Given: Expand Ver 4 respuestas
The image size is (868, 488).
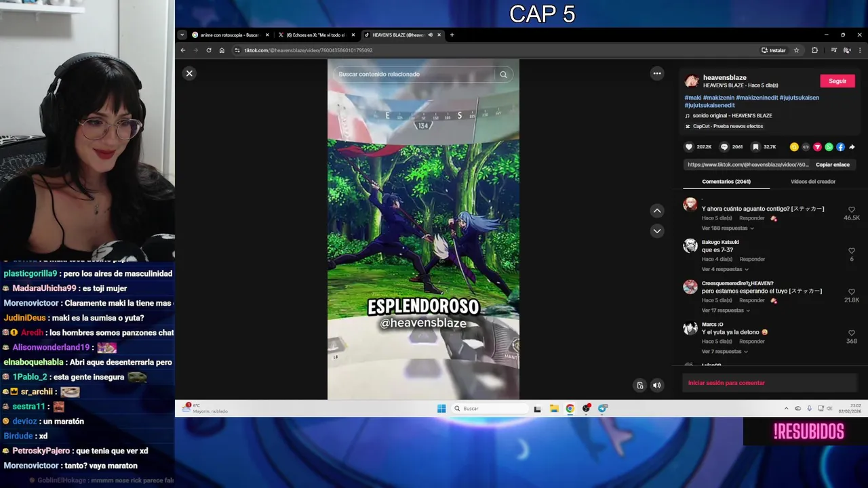Looking at the screenshot, I should coord(726,269).
